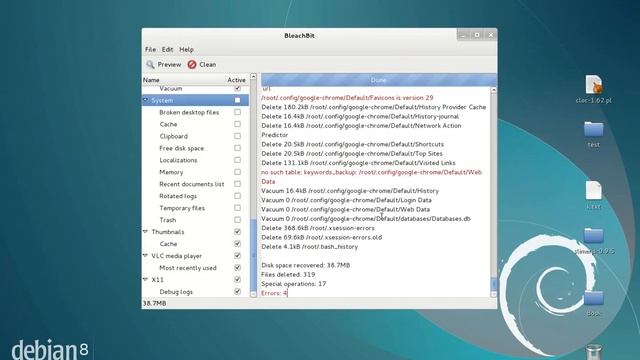Select the test folder on desktop
Viewport: 640px width, 360px height.
[x=593, y=129]
